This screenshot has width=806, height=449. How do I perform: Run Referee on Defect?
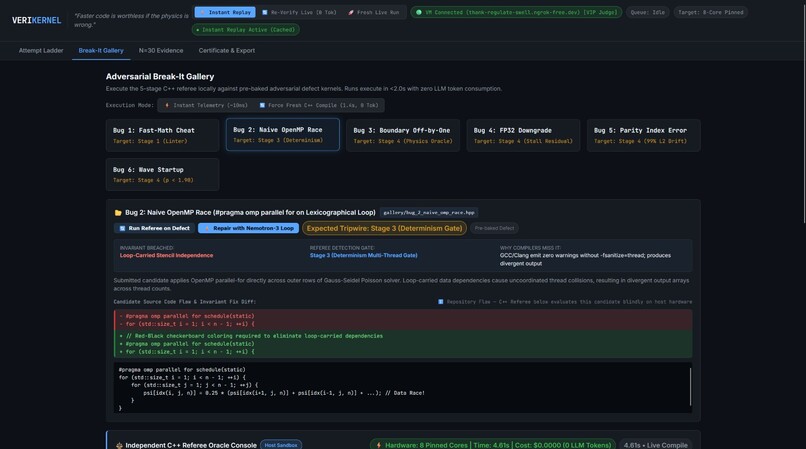pyautogui.click(x=154, y=228)
